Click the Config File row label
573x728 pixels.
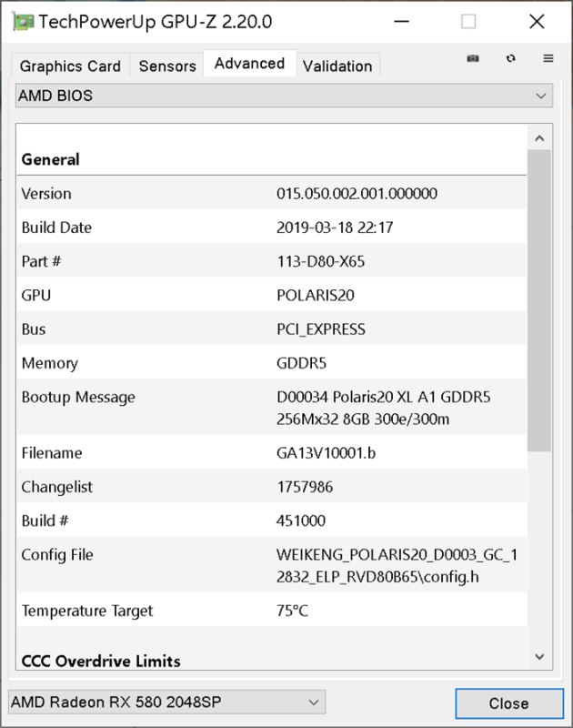57,554
